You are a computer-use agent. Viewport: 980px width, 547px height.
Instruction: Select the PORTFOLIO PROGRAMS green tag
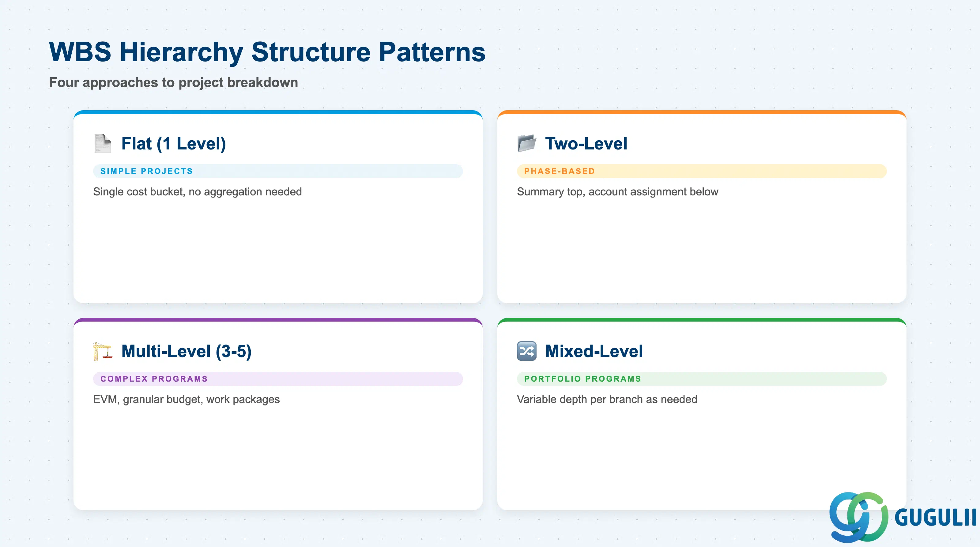(702, 379)
